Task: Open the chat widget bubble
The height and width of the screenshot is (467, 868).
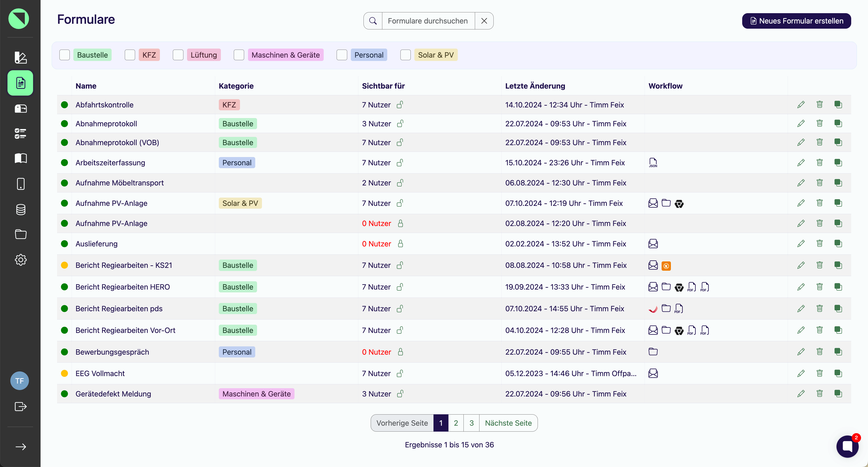Action: coord(847,446)
